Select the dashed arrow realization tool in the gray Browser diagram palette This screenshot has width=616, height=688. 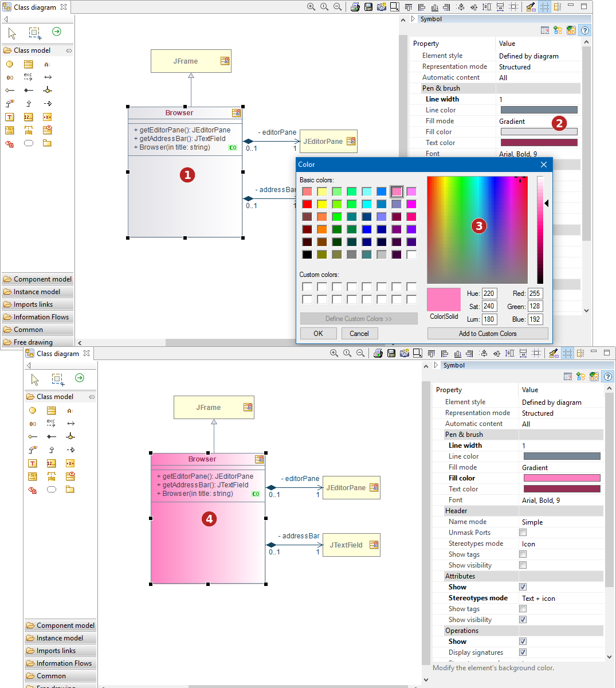pyautogui.click(x=48, y=104)
